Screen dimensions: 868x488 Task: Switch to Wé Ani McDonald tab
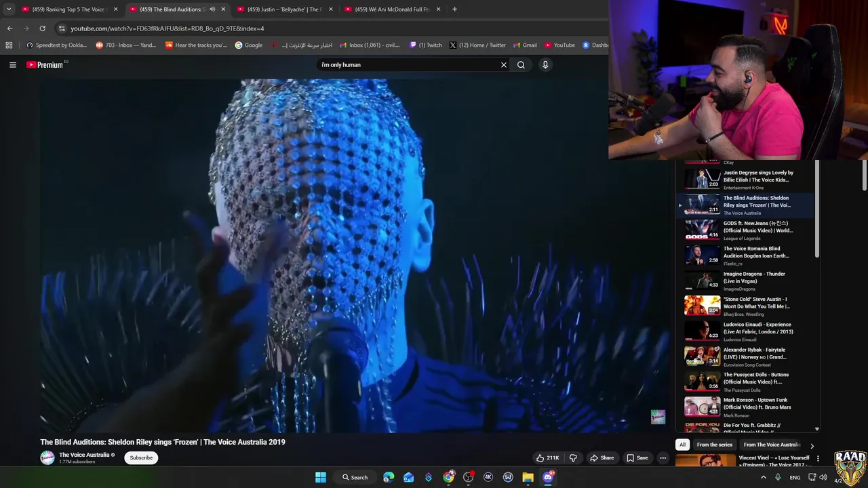392,9
